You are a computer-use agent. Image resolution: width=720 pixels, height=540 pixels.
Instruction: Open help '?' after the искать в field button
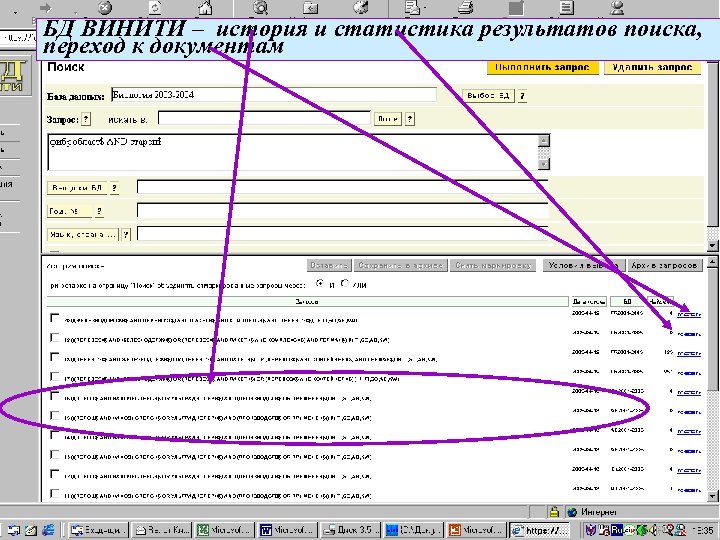(410, 119)
